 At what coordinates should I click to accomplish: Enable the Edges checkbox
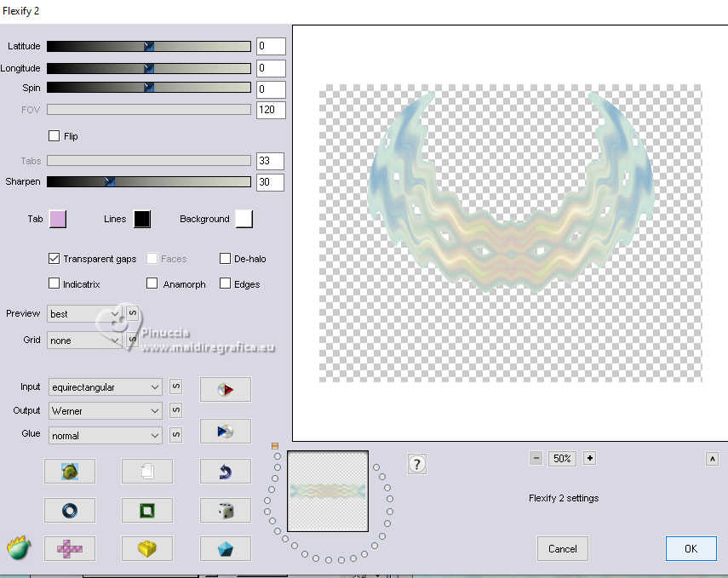225,283
